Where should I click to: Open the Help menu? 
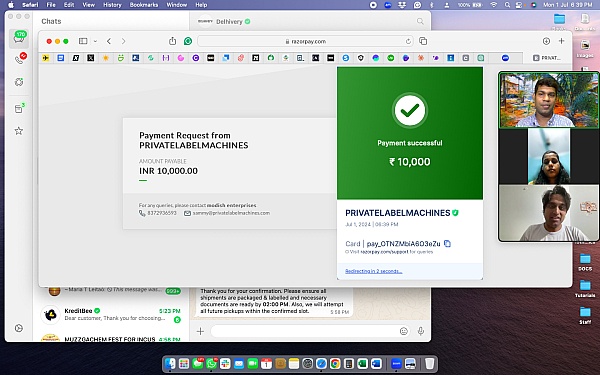tap(201, 5)
